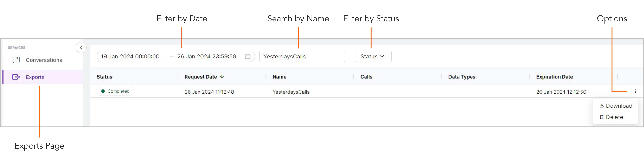Open Conversations in the sidebar
This screenshot has height=162, width=644.
tap(43, 60)
